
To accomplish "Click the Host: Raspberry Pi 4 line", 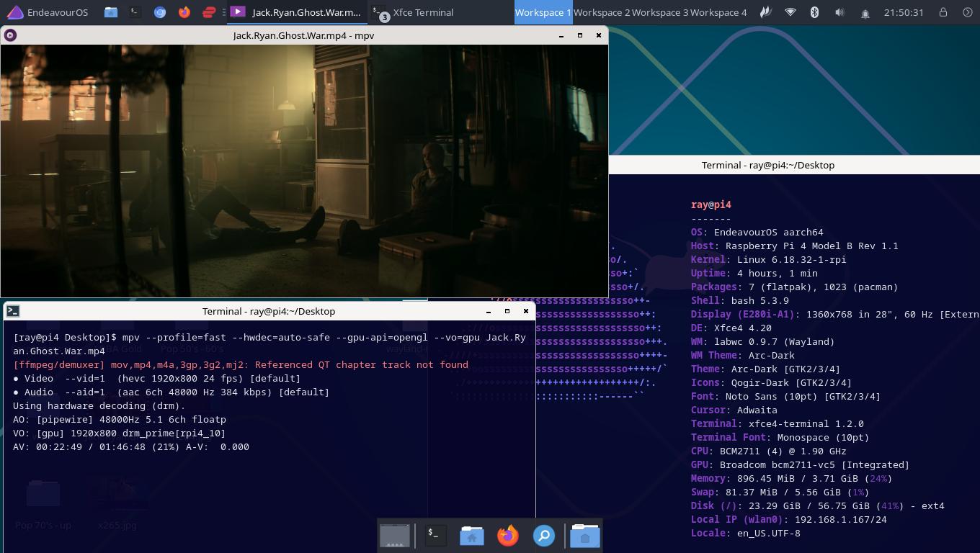I will click(x=794, y=246).
